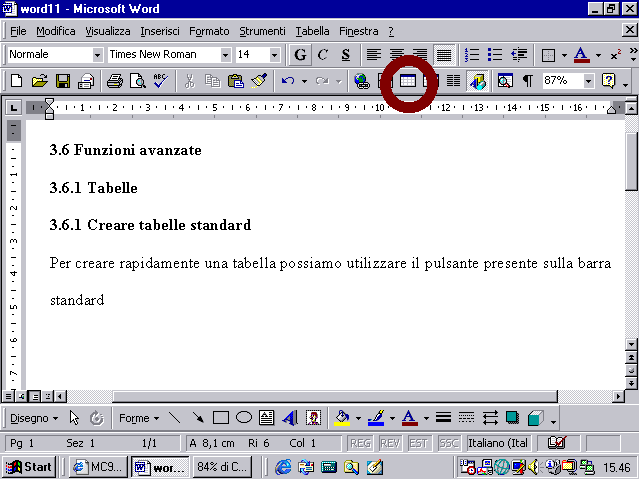Open the Inserisci menu
Screen dimensions: 639x479
pos(160,31)
